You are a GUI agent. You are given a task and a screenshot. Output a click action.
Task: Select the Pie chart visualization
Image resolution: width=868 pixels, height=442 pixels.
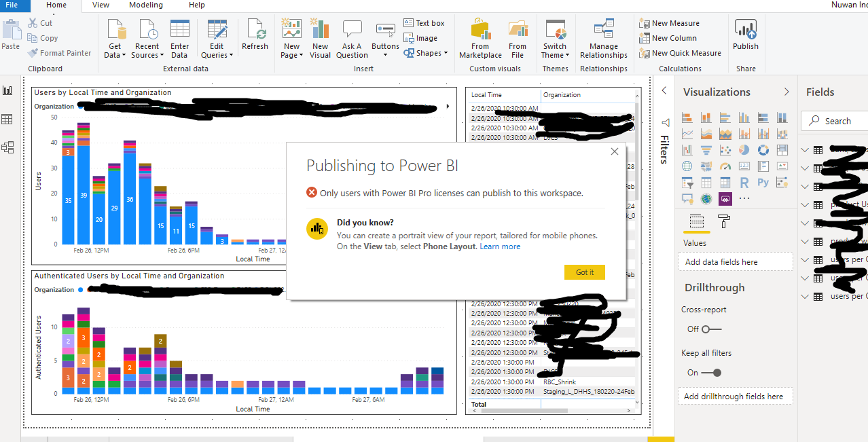coord(744,150)
